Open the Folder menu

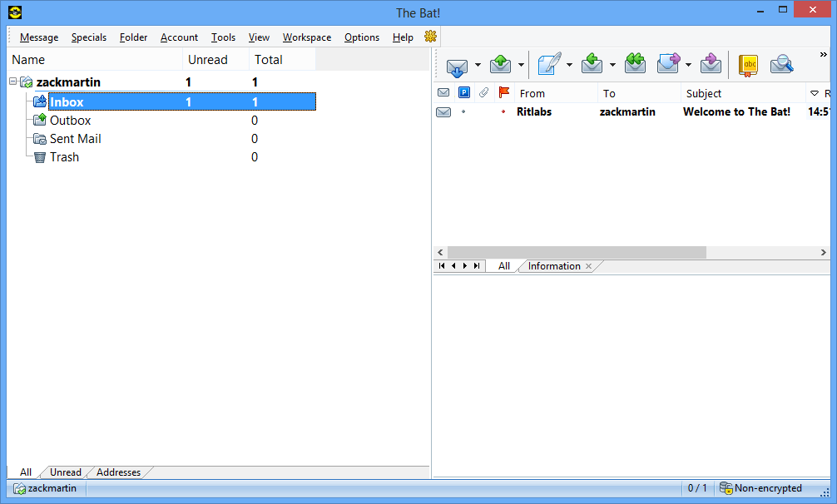click(x=133, y=37)
